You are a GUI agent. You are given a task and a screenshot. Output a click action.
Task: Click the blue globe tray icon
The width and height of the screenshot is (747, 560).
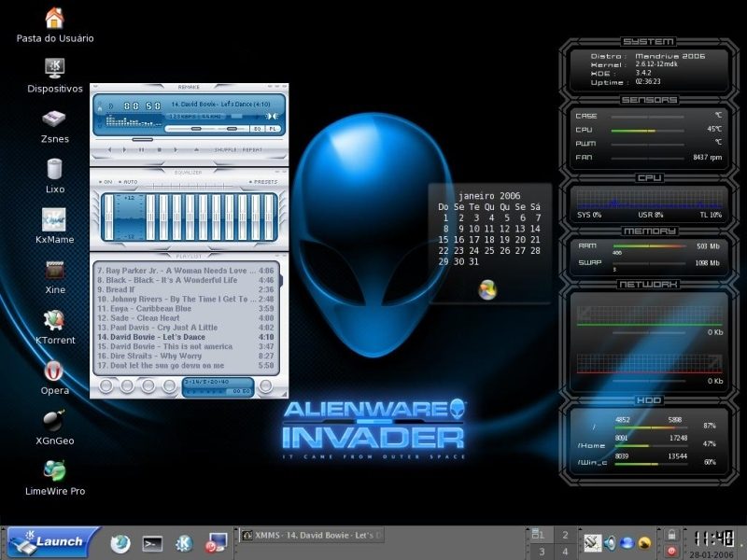pos(627,543)
